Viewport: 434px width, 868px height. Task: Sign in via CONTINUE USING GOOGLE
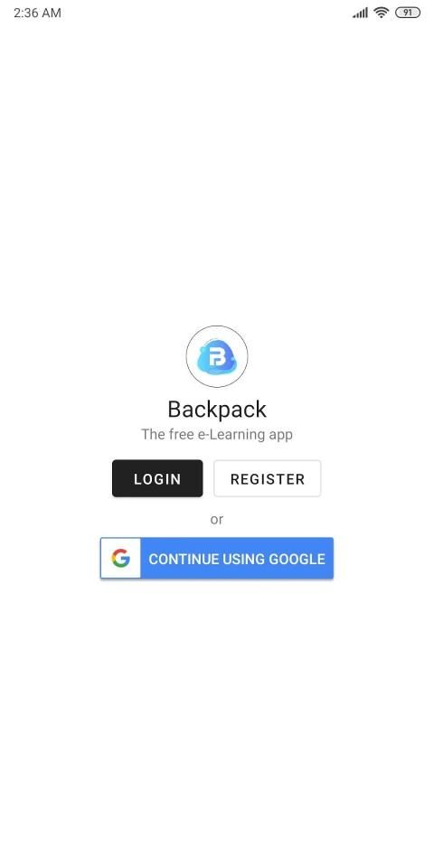click(x=217, y=558)
